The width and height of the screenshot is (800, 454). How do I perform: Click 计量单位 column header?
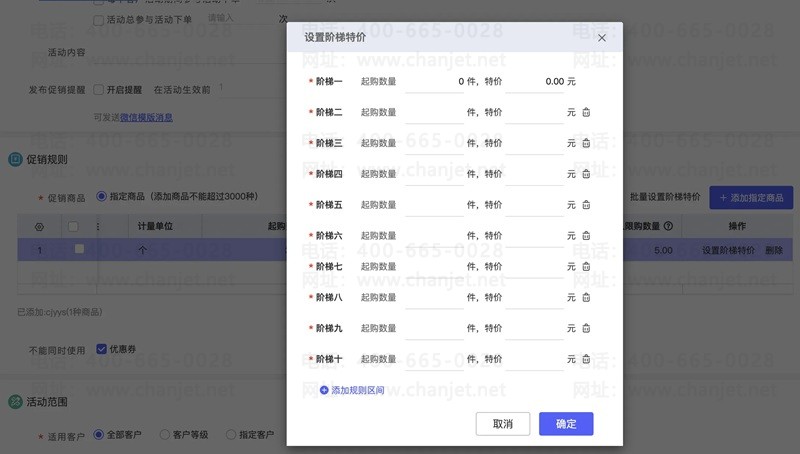pyautogui.click(x=155, y=226)
